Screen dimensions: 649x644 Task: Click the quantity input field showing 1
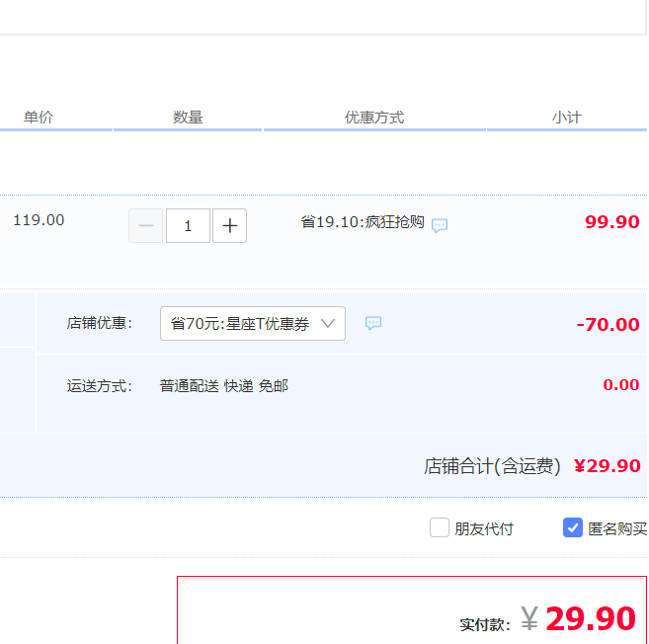pos(188,226)
